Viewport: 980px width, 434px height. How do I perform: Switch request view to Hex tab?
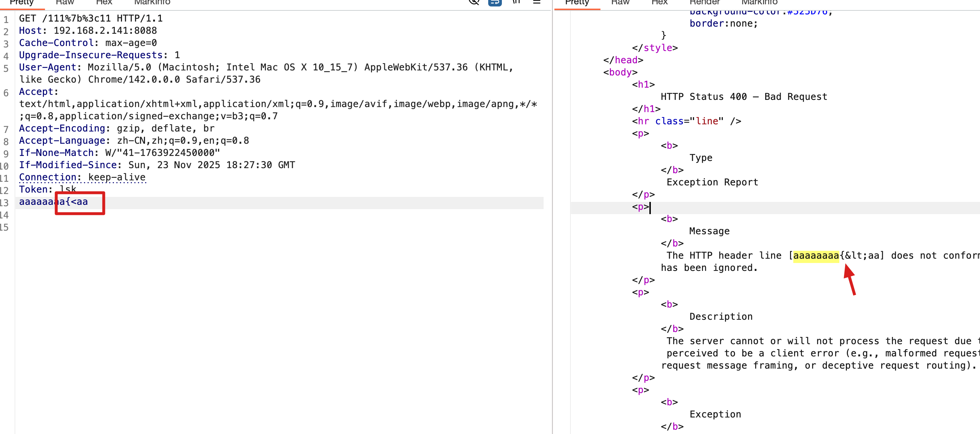(104, 2)
